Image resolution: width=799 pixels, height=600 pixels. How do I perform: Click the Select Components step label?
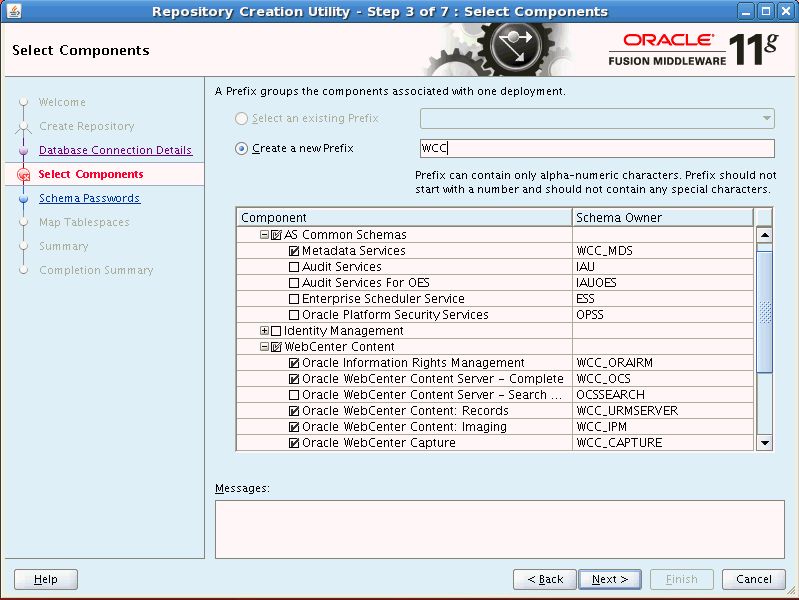point(91,174)
